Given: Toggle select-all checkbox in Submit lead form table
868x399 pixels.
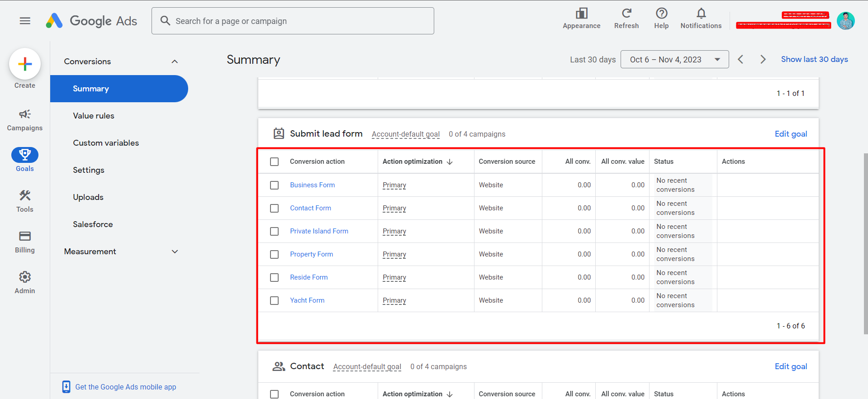Looking at the screenshot, I should click(274, 161).
